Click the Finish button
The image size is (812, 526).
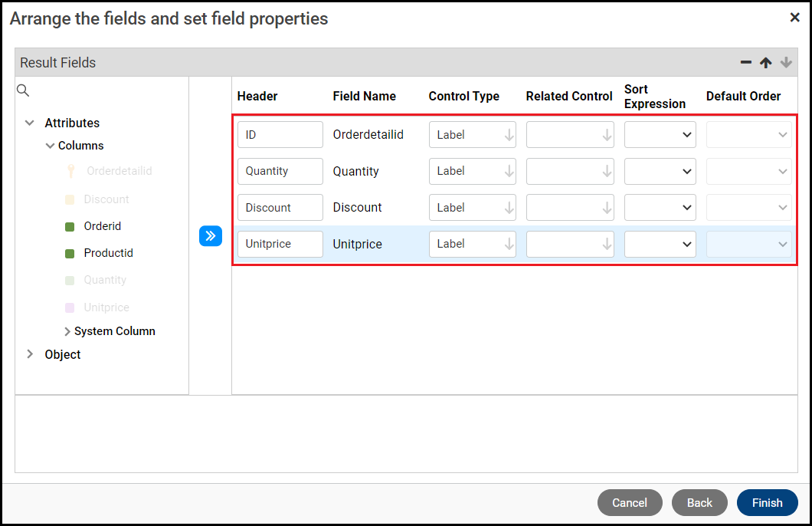(x=767, y=503)
